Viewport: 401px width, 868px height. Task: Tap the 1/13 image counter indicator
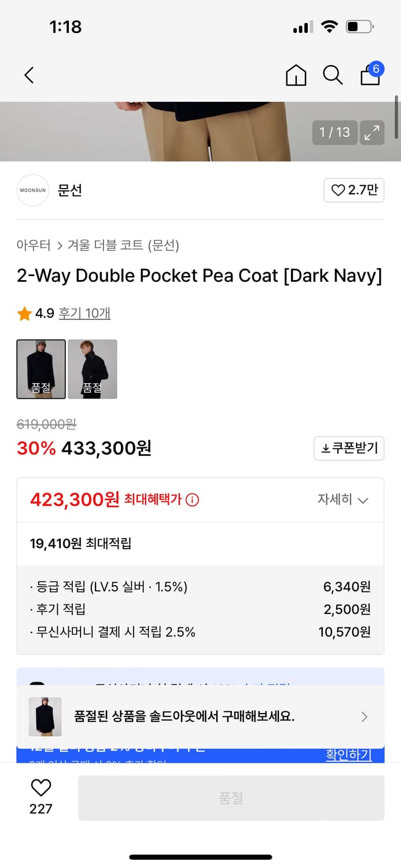(x=334, y=132)
